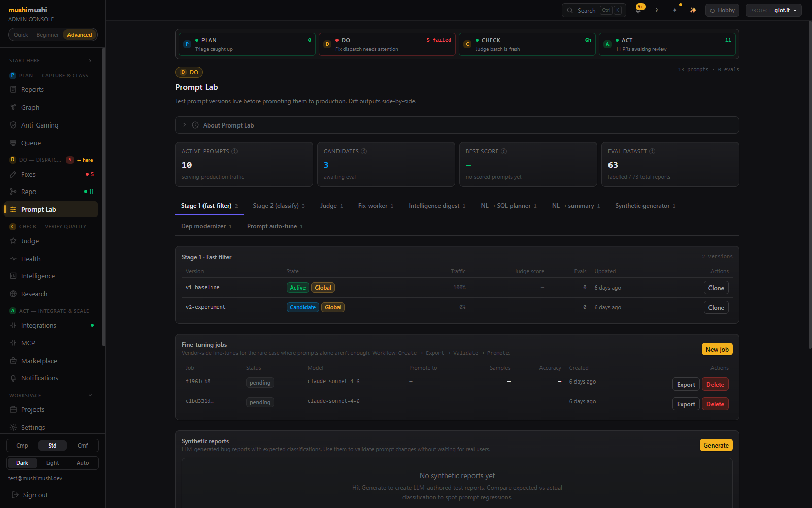Open the Research globe icon
The height and width of the screenshot is (508, 812).
(x=13, y=294)
